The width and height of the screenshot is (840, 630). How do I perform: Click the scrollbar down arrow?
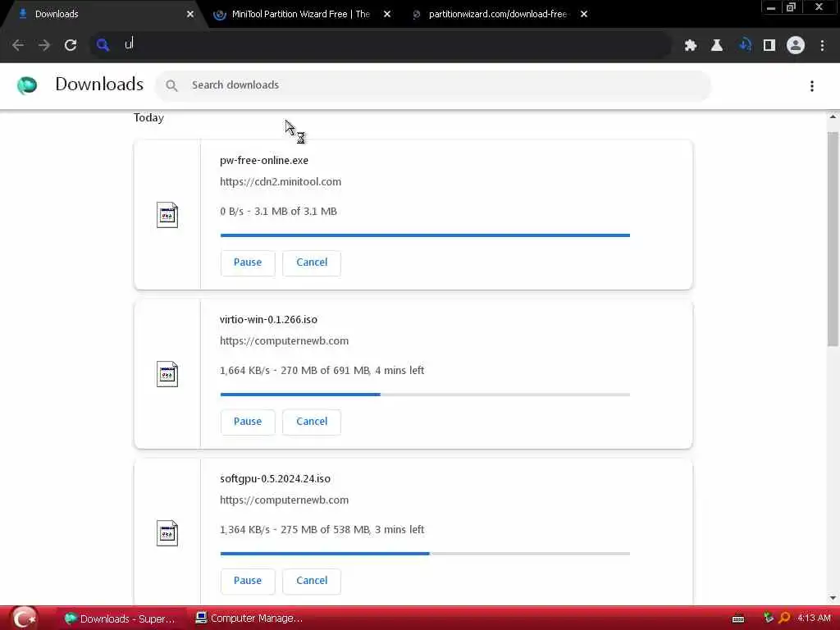(x=833, y=598)
